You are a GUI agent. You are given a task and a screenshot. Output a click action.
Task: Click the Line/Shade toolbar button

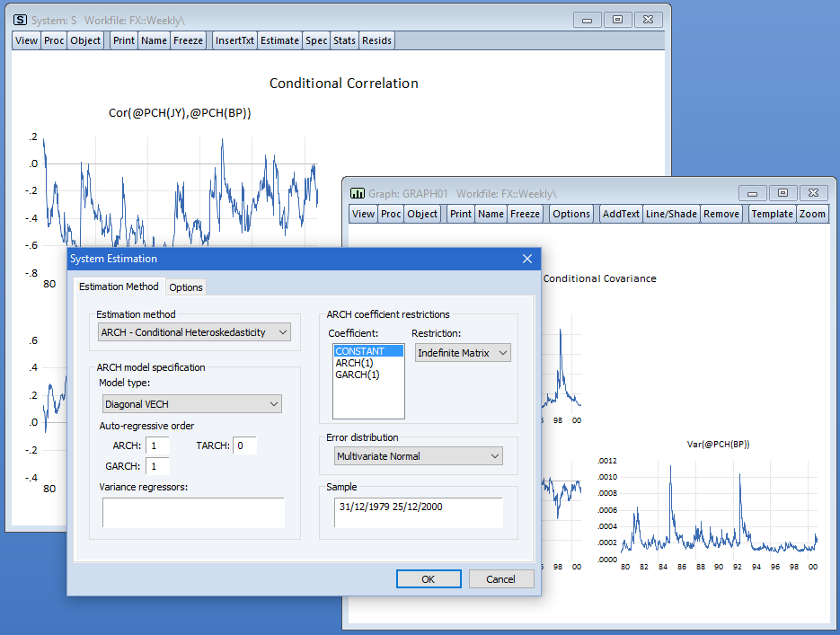671,214
